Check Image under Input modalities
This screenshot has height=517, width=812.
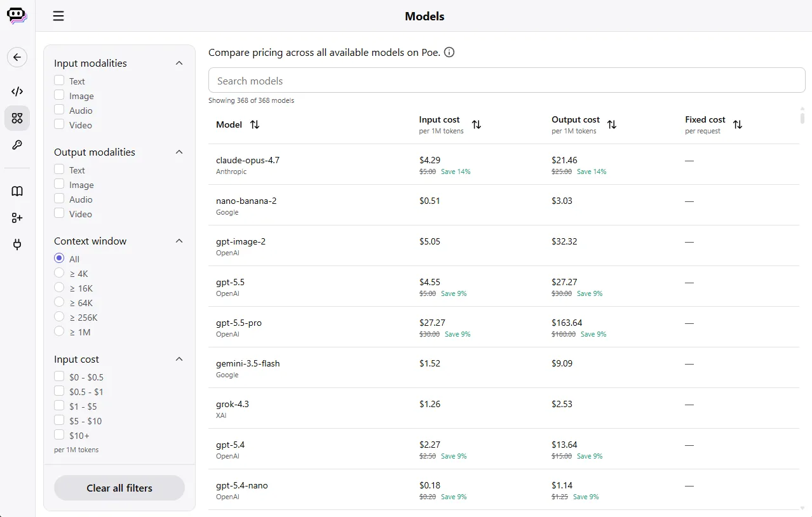(59, 95)
